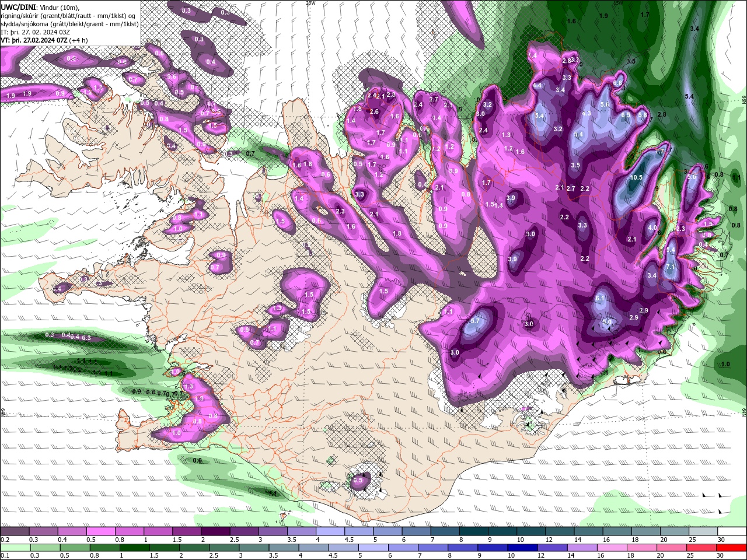This screenshot has width=747, height=560.
Task: Click the 7.1 value's neighbor 3.4 label below 7.1
Action: (x=652, y=275)
